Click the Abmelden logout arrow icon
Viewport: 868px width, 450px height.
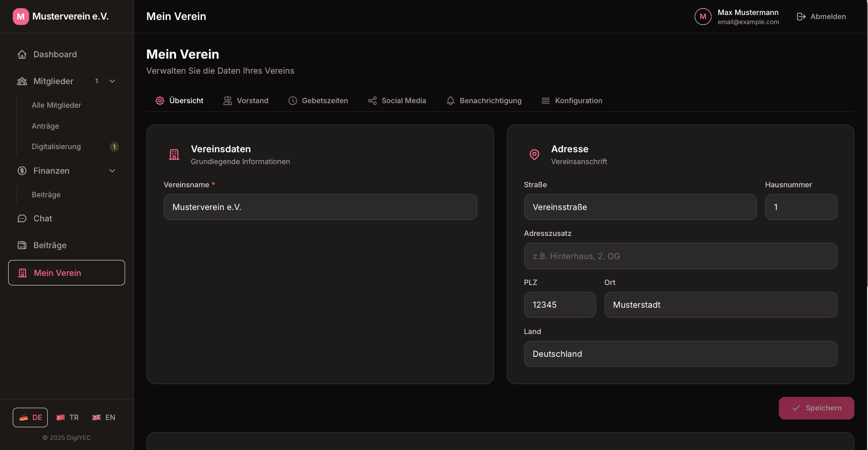[x=801, y=17]
